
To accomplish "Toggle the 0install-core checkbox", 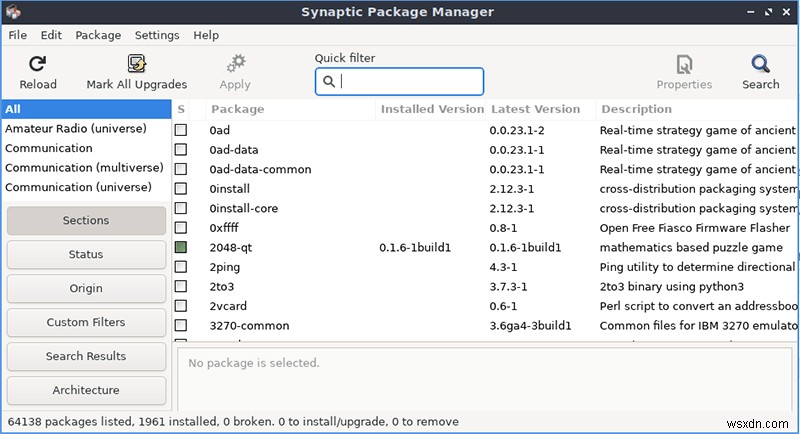I will [181, 208].
